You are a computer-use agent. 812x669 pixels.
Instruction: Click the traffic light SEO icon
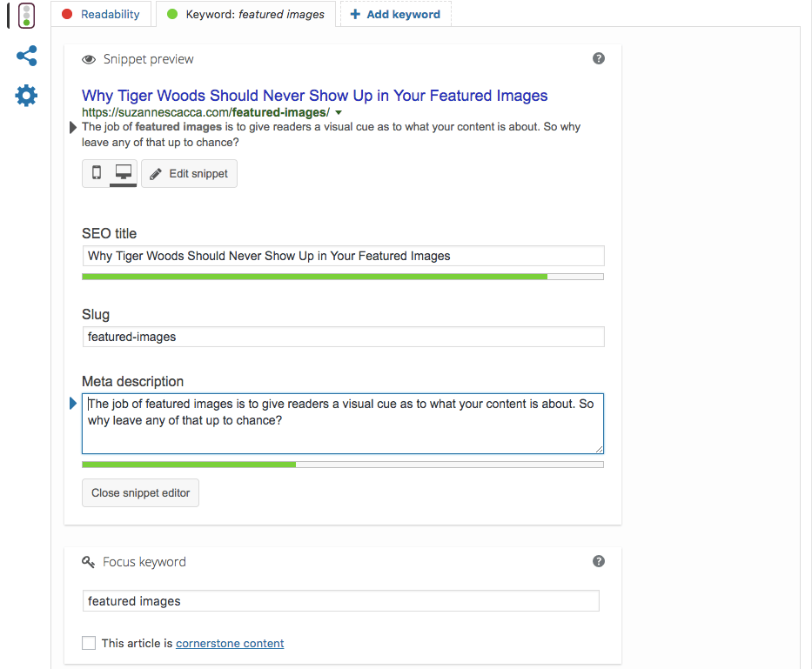pyautogui.click(x=27, y=15)
